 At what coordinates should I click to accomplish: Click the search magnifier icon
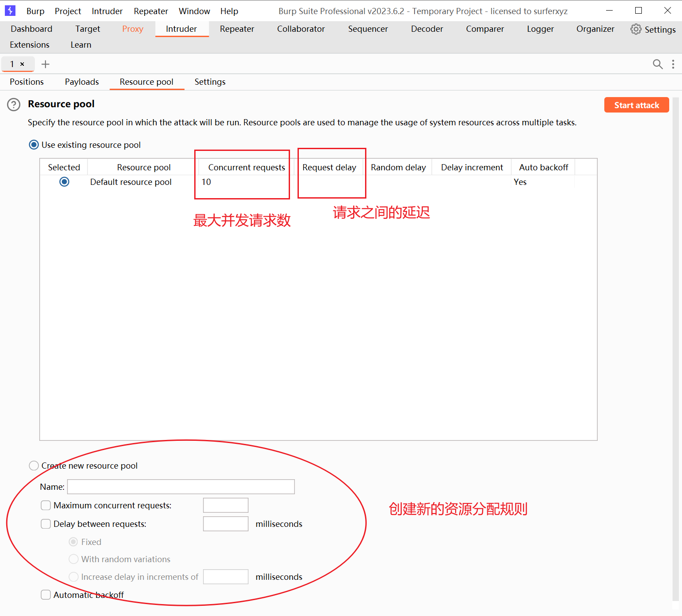657,64
